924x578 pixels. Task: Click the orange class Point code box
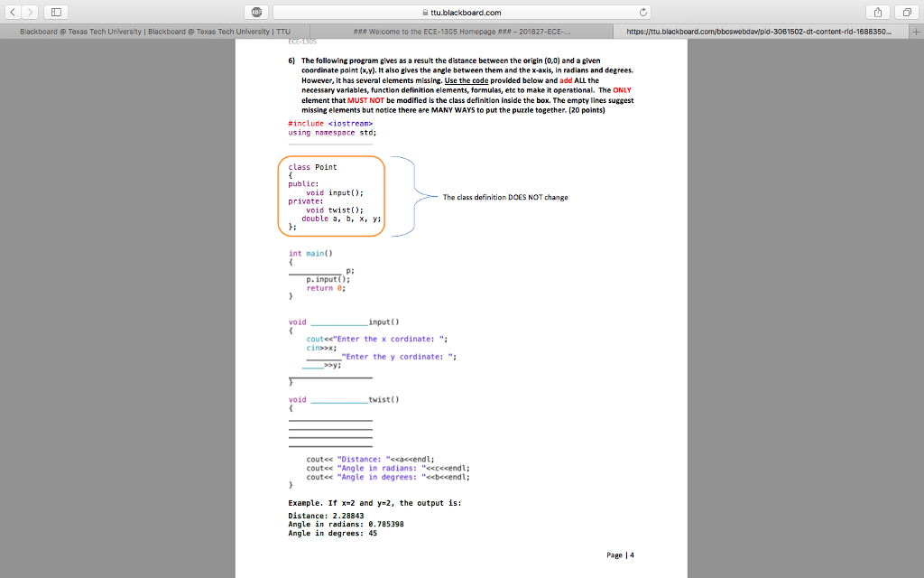coord(332,197)
